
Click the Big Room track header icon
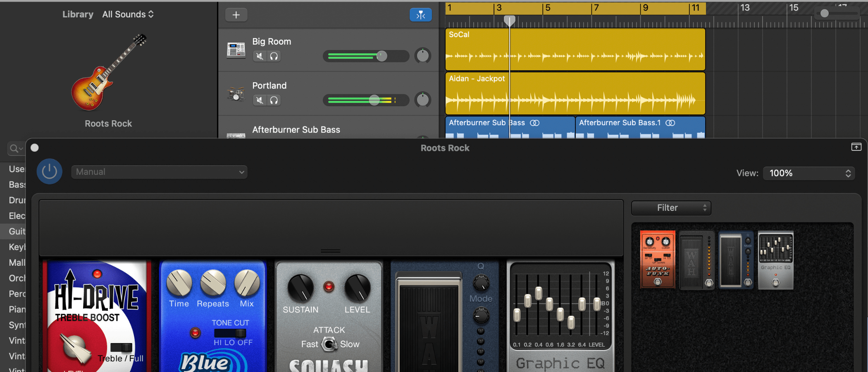coord(236,50)
